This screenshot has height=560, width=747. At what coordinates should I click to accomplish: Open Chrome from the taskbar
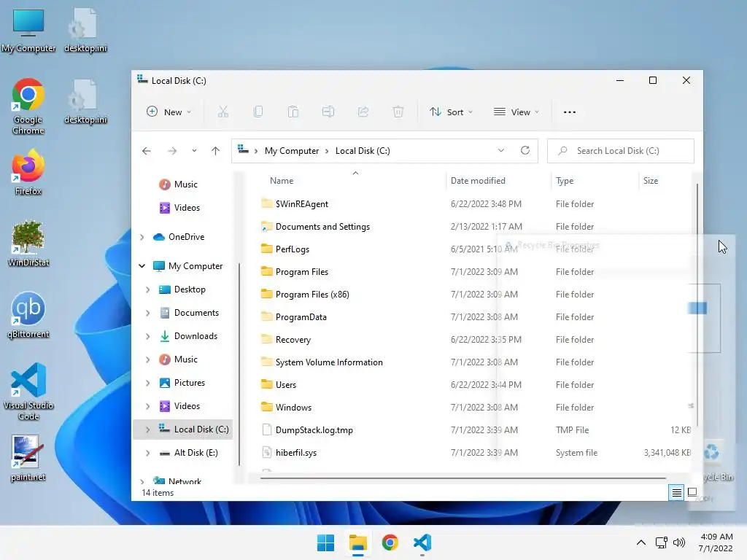(x=390, y=542)
